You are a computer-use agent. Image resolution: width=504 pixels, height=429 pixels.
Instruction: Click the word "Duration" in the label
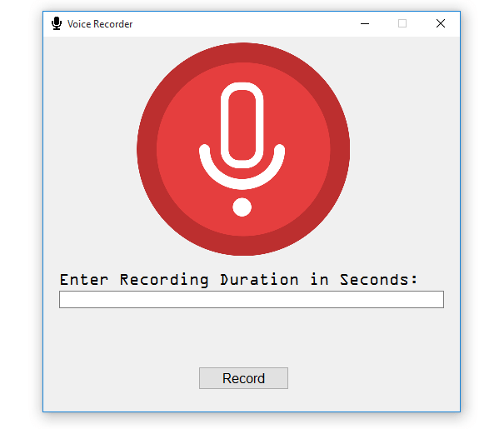[x=259, y=280]
